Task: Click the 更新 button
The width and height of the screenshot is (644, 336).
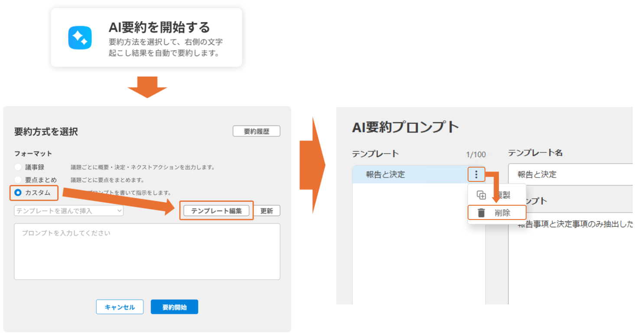Action: pyautogui.click(x=267, y=211)
